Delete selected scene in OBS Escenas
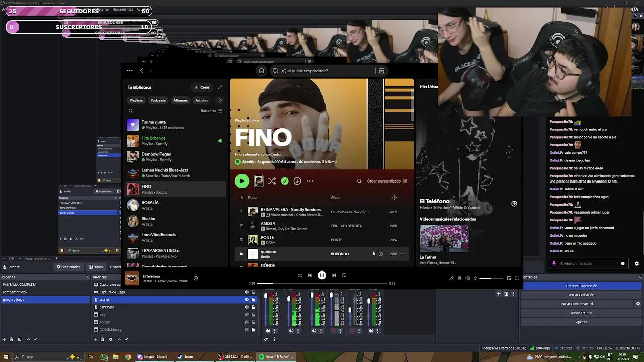644x362 pixels. coord(11,339)
